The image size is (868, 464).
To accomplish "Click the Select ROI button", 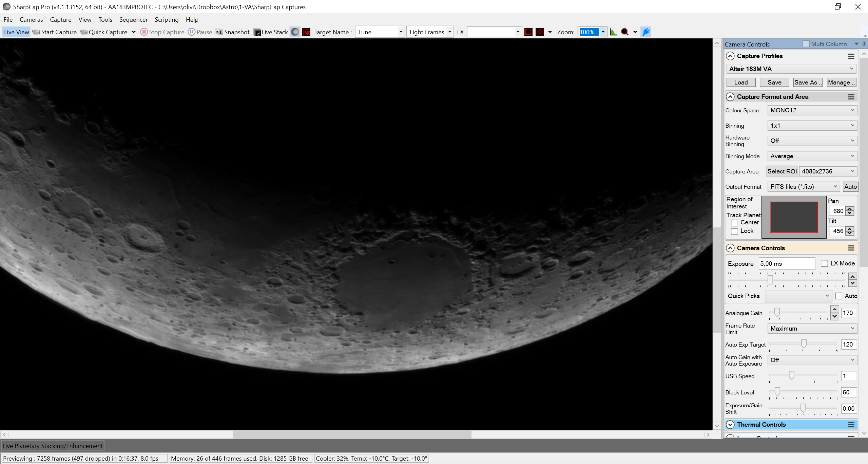I will [782, 171].
